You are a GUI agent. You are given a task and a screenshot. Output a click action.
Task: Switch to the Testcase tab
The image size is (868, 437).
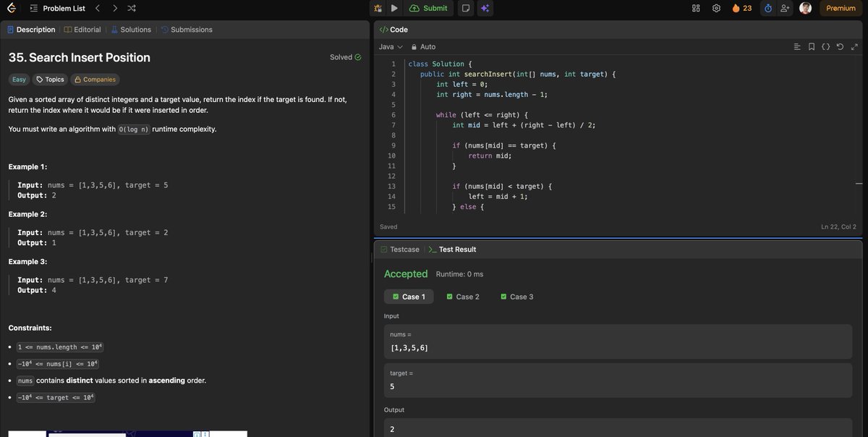(399, 249)
